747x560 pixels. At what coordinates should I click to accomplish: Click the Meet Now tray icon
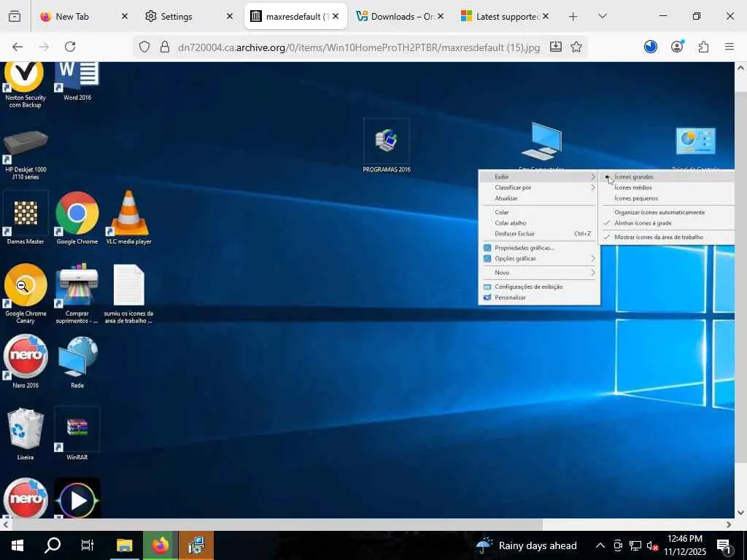pyautogui.click(x=618, y=545)
